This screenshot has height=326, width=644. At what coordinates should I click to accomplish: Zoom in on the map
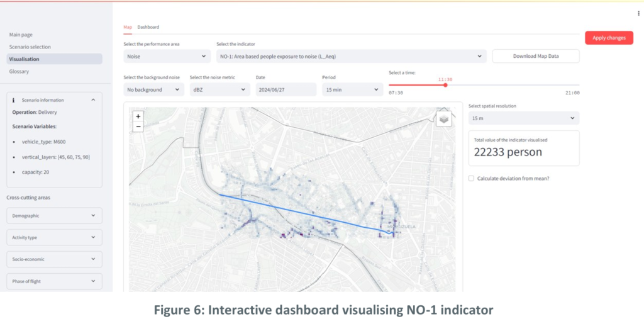point(138,116)
